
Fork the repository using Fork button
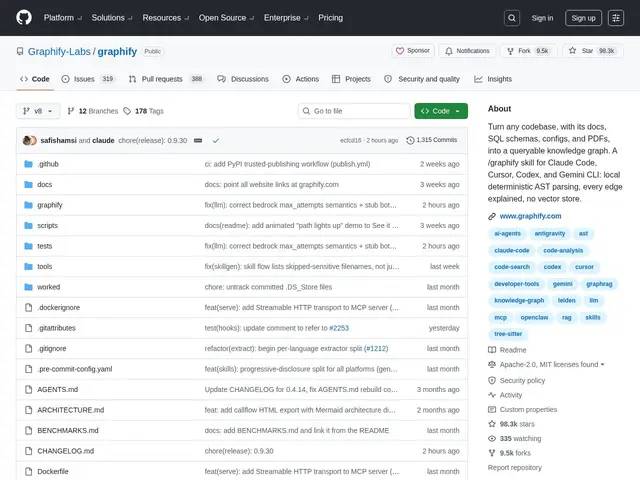point(529,51)
